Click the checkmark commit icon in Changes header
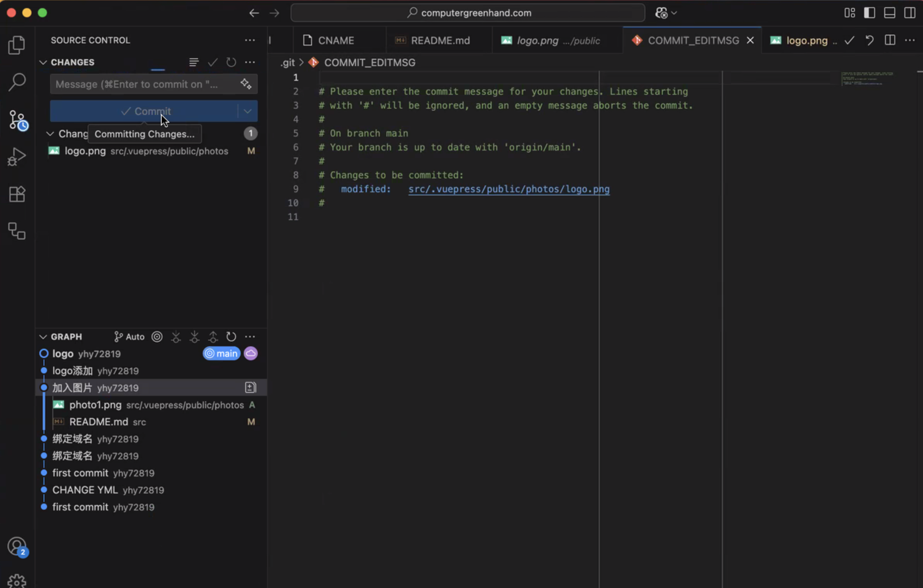The height and width of the screenshot is (588, 923). tap(213, 62)
